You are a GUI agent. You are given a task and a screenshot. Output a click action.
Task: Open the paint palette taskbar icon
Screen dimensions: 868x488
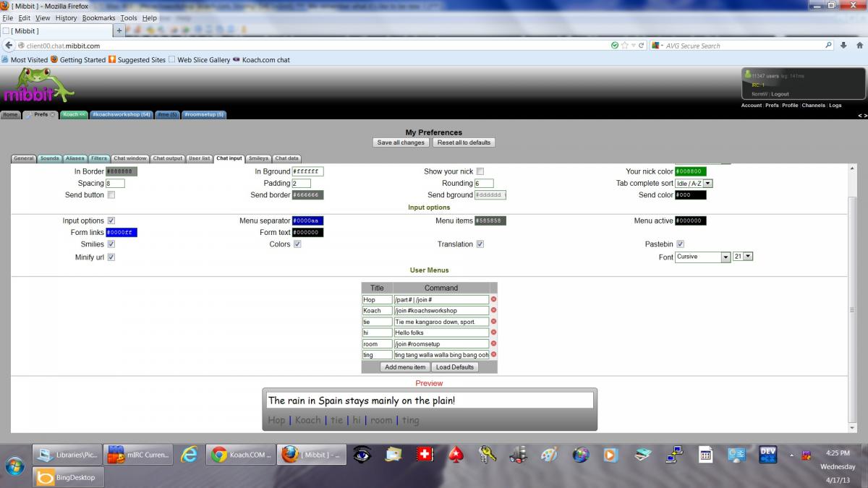click(x=549, y=454)
